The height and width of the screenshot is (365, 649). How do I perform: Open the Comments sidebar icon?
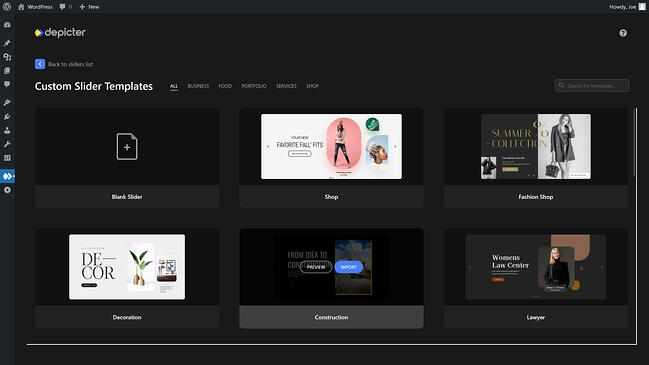tap(7, 84)
